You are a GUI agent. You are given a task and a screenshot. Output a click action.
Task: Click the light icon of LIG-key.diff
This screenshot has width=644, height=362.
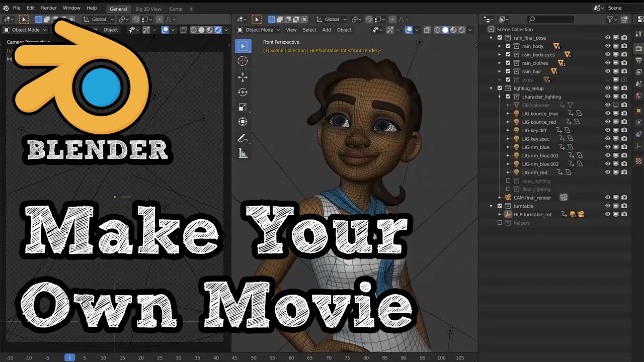[516, 130]
